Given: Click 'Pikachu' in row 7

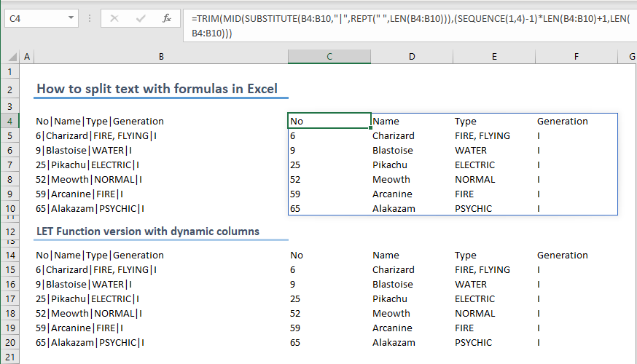Looking at the screenshot, I should point(390,165).
